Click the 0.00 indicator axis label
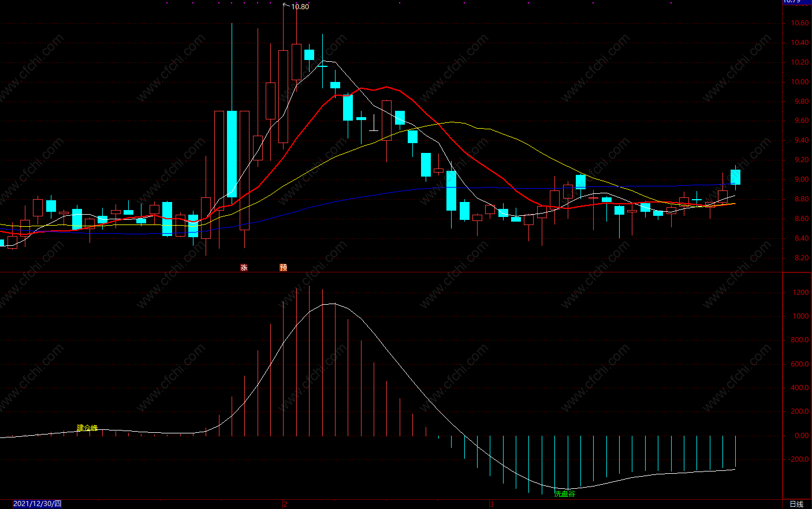This screenshot has height=509, width=812. [802, 436]
